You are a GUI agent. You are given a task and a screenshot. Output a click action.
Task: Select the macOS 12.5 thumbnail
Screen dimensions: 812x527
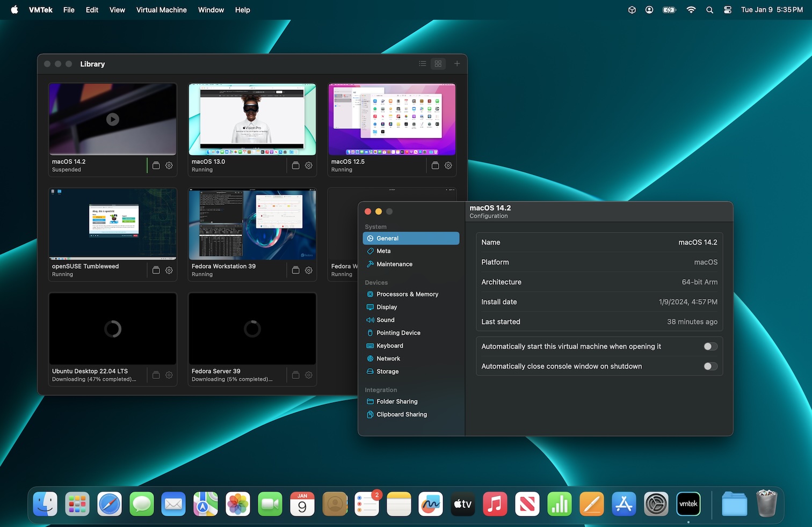coord(392,119)
